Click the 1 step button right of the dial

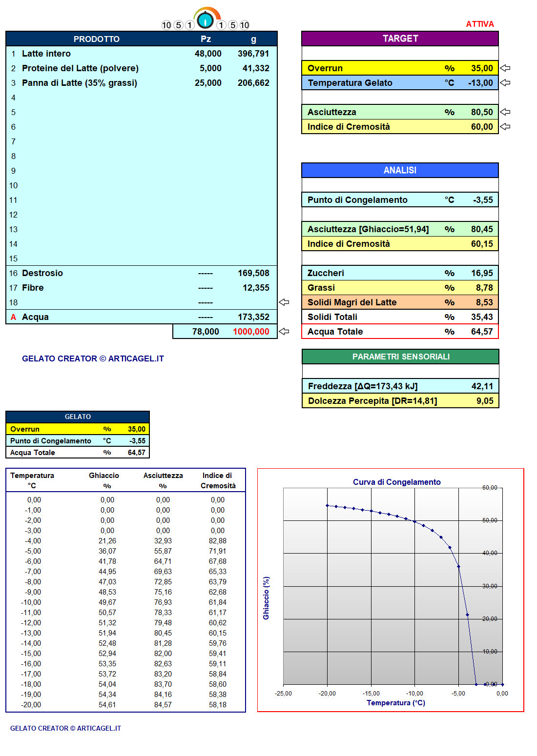221,25
